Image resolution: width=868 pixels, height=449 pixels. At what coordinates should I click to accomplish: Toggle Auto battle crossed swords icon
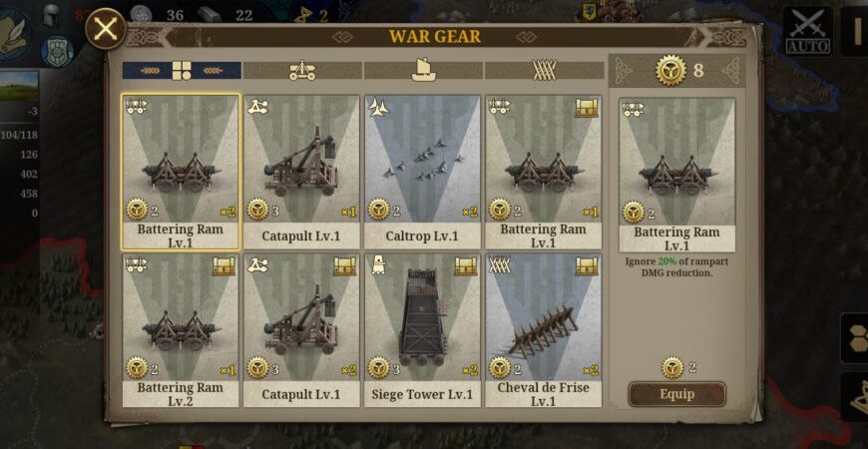[808, 31]
